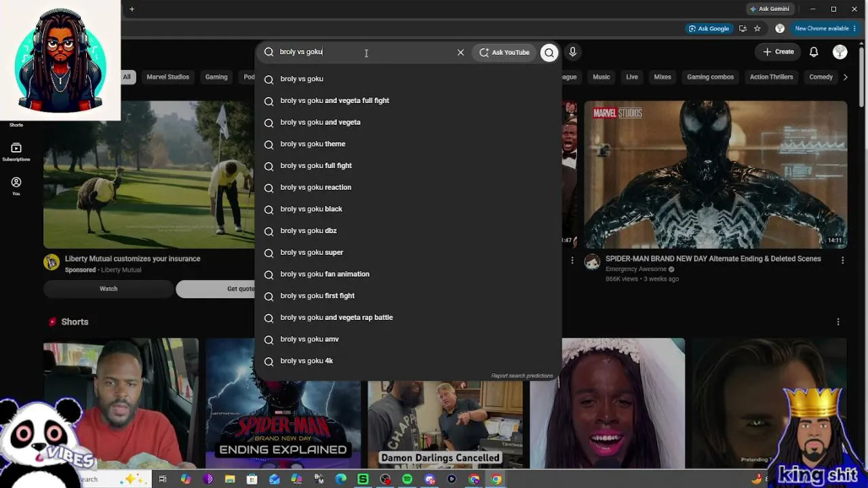Image resolution: width=868 pixels, height=488 pixels.
Task: Click the Ask Google button
Action: click(709, 28)
